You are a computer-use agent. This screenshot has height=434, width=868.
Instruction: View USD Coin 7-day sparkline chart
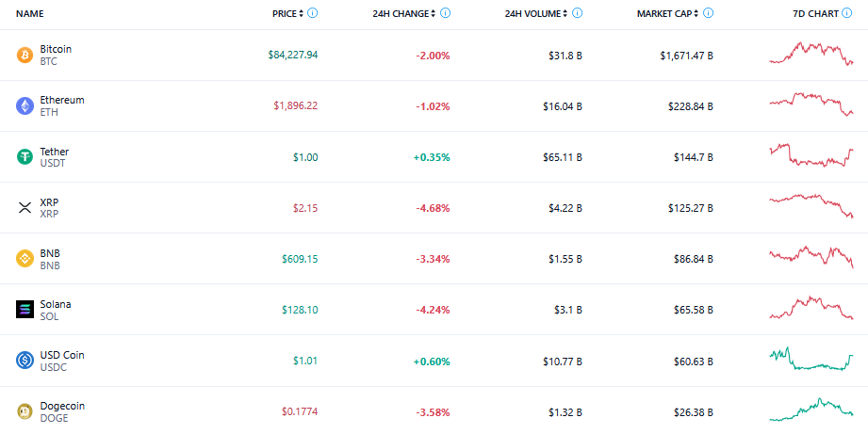(811, 359)
